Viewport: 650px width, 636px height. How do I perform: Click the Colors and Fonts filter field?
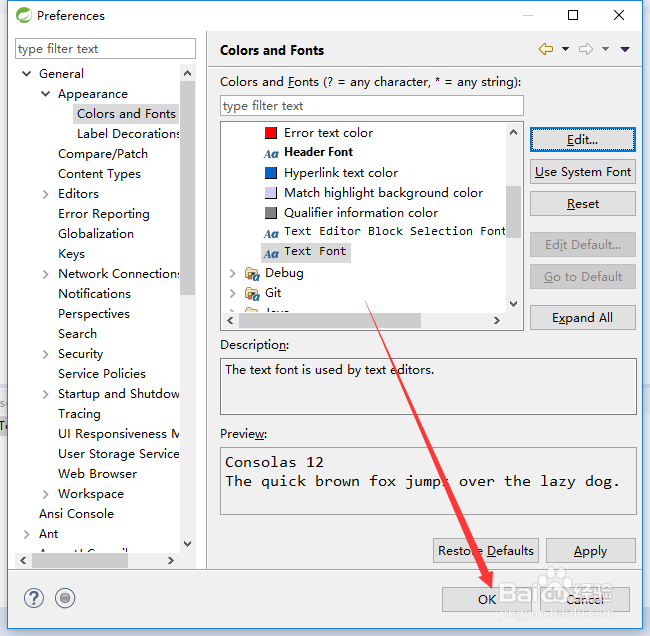(372, 106)
